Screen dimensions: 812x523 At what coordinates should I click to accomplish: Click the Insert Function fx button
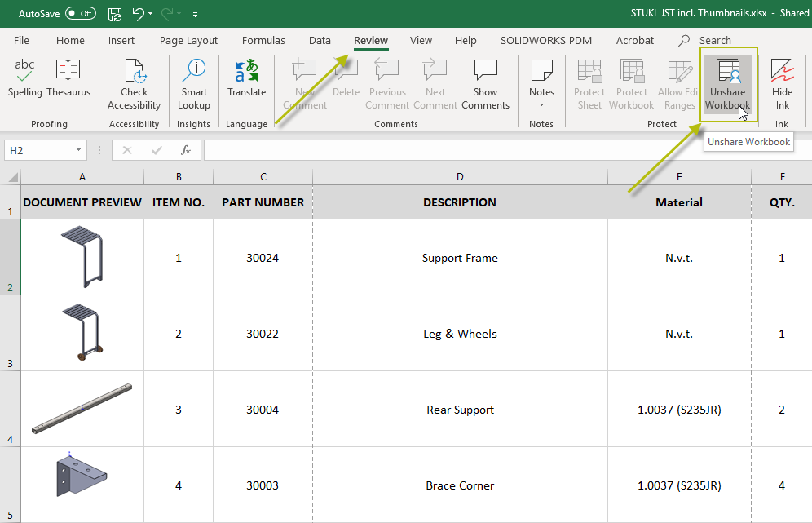point(185,150)
